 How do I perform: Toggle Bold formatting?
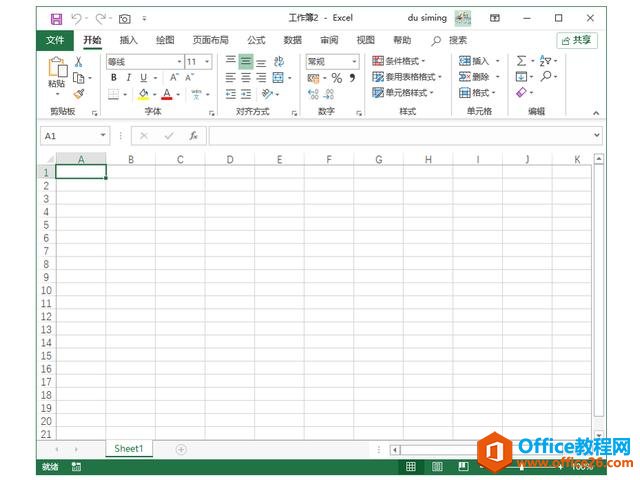pyautogui.click(x=114, y=78)
